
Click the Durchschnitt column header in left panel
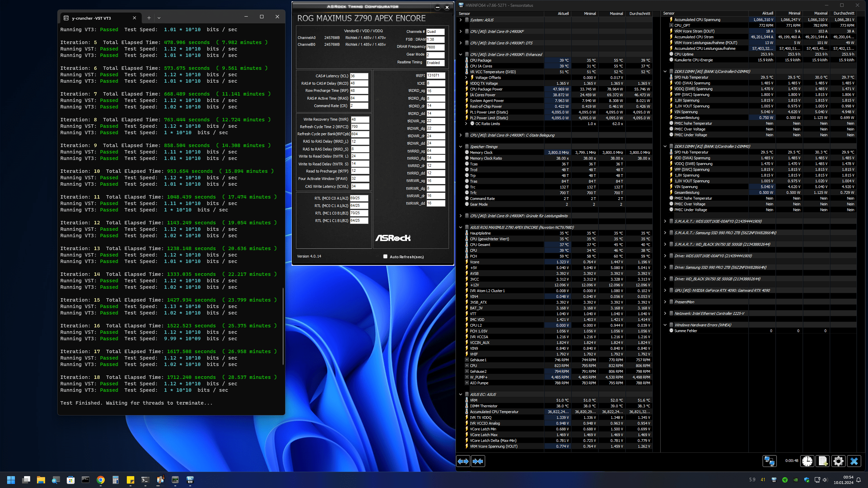(639, 14)
